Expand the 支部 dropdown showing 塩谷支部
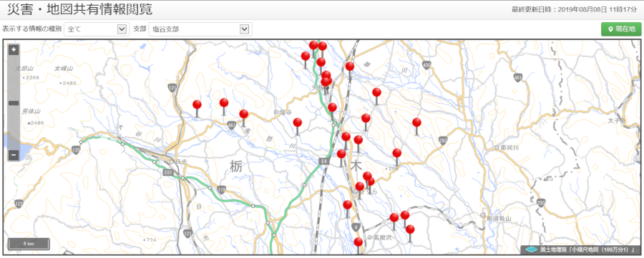 pos(200,29)
